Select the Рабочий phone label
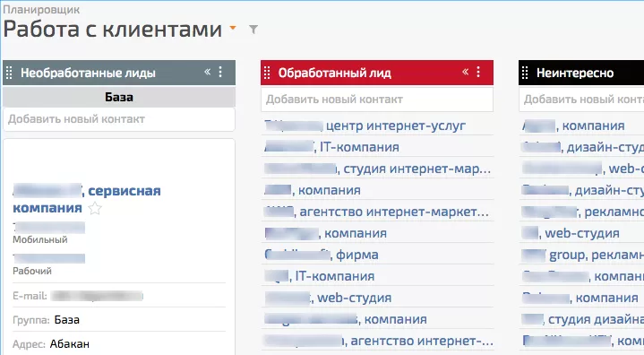 tap(32, 271)
